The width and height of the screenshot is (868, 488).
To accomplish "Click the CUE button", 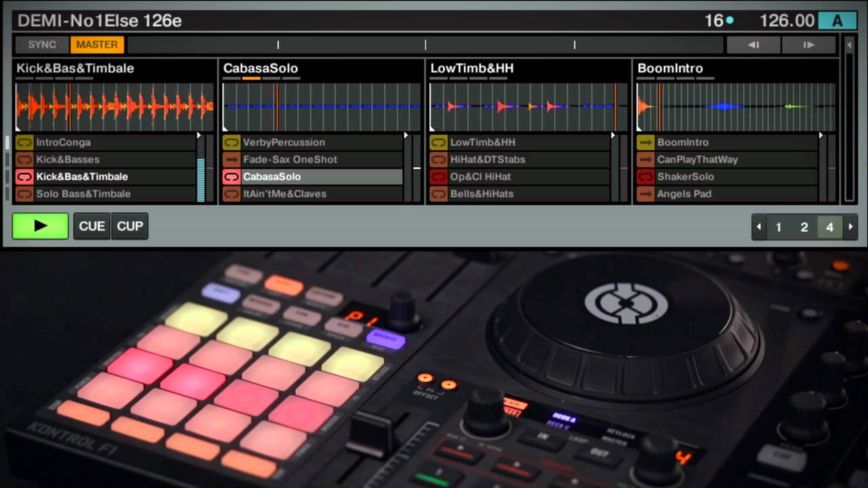I will tap(92, 226).
